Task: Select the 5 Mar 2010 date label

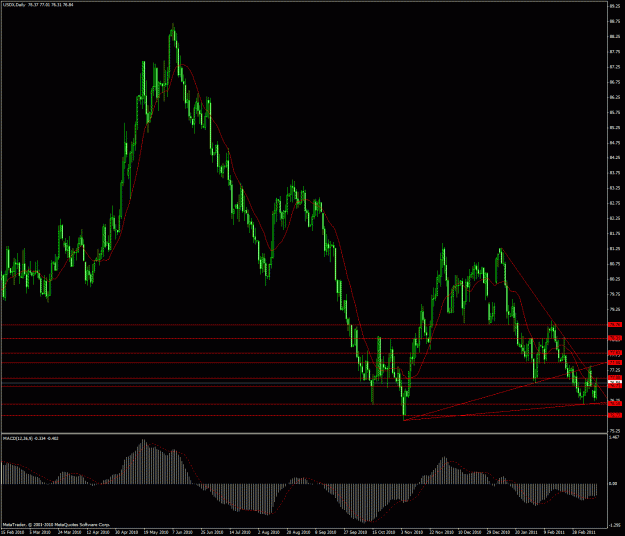Action: [x=41, y=532]
